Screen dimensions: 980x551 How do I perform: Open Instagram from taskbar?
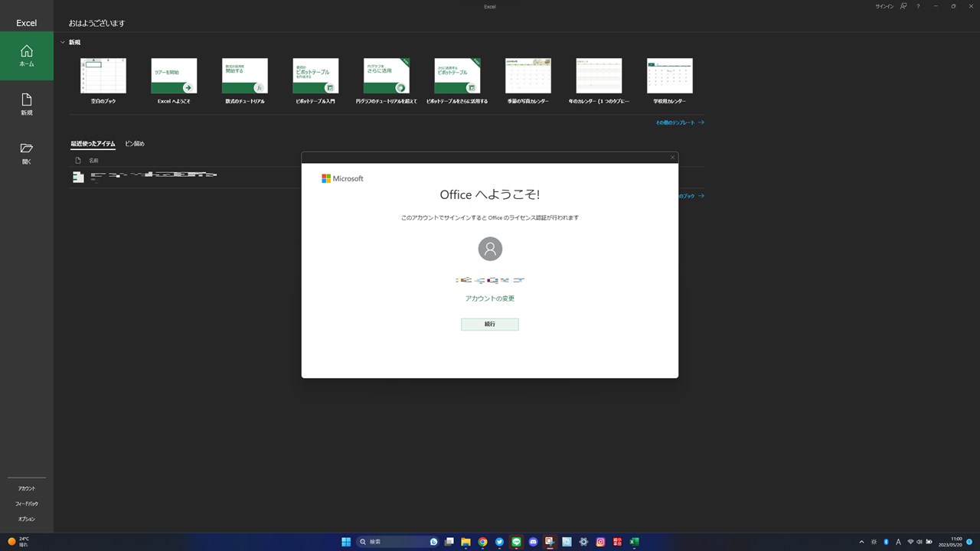pyautogui.click(x=600, y=542)
